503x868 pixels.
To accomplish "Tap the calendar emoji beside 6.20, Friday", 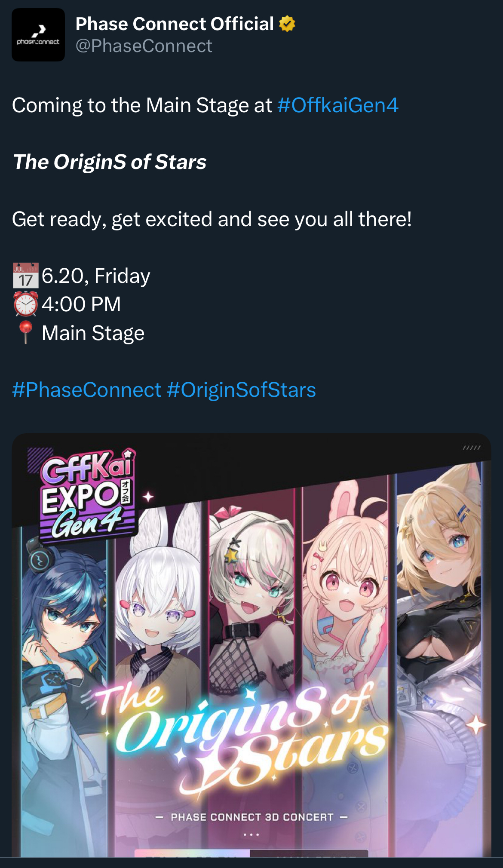I will click(x=26, y=275).
